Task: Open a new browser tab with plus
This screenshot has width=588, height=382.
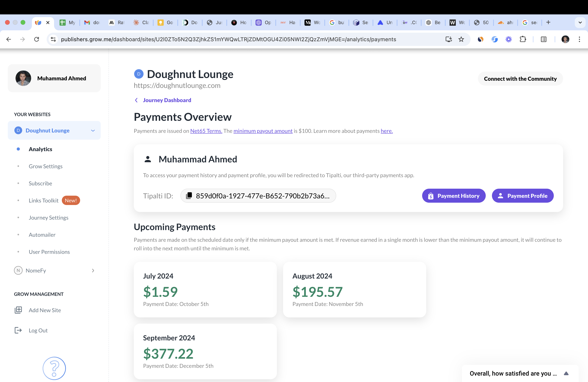Action: (x=548, y=23)
